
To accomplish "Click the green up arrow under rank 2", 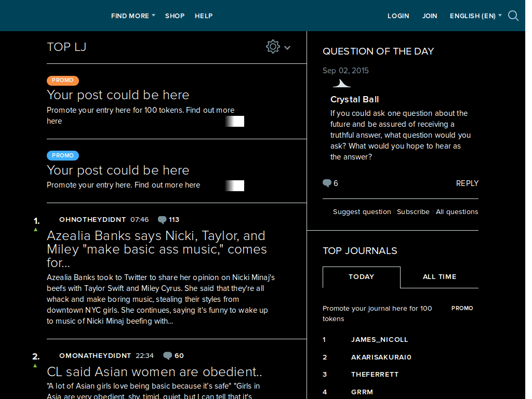I will pos(35,366).
